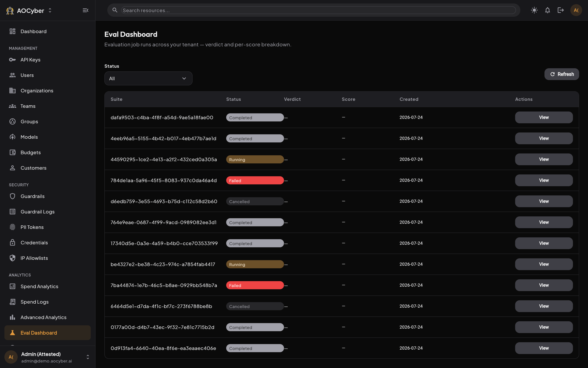View eval run 17340d5e-0a3e
The image size is (588, 368).
pos(544,243)
